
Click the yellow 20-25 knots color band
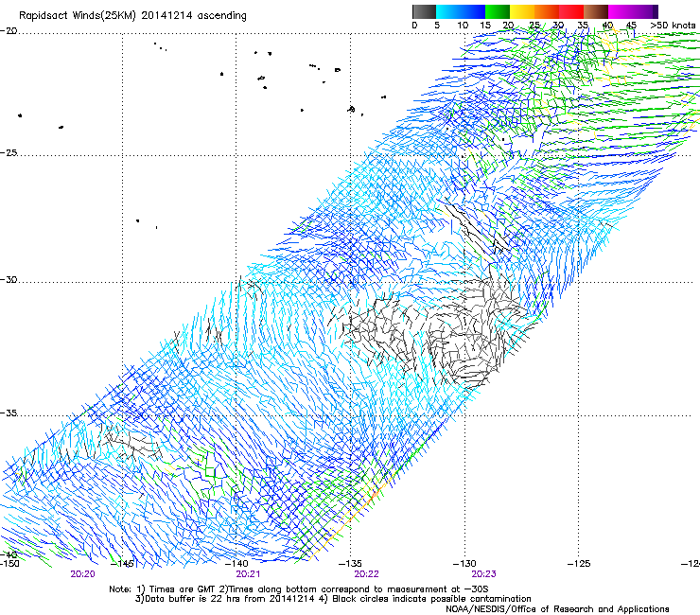click(522, 11)
